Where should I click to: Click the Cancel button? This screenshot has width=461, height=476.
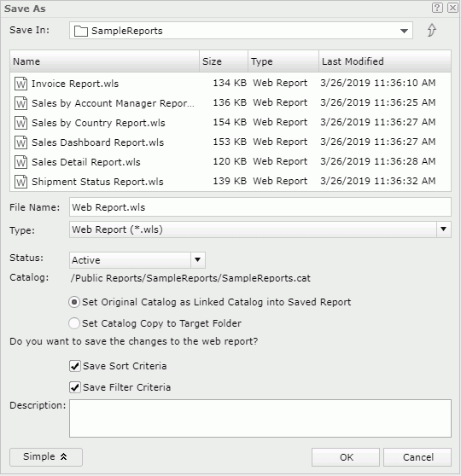[x=417, y=457]
